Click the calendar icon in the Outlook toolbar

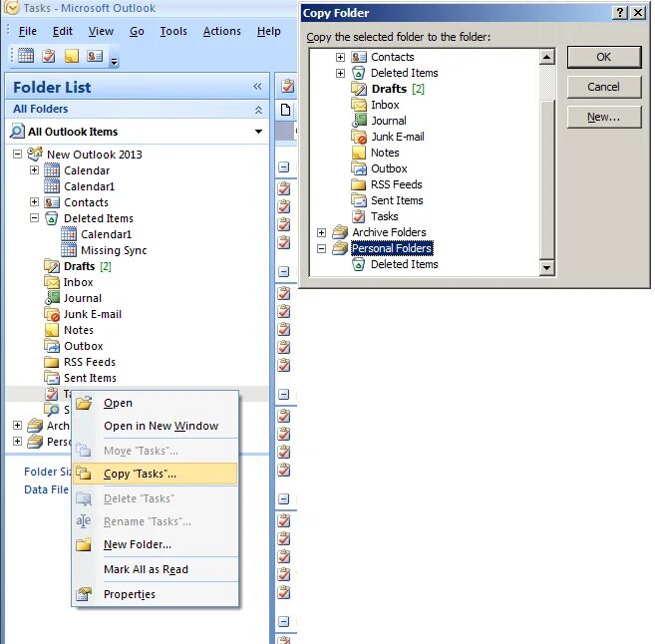tap(26, 55)
